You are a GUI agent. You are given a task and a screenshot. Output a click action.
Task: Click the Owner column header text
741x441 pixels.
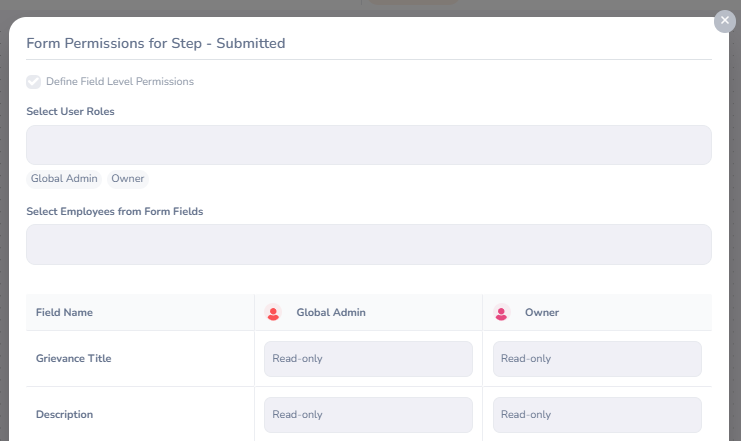click(542, 313)
